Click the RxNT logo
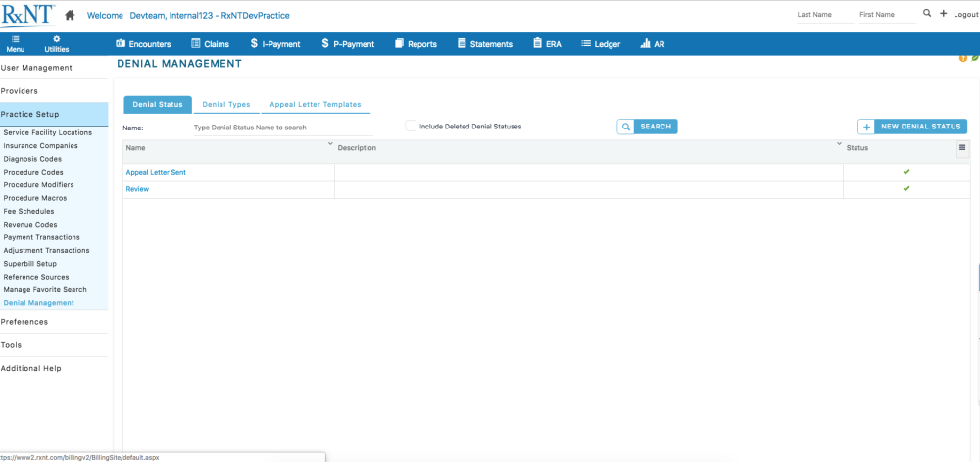The image size is (980, 462). pos(27,15)
